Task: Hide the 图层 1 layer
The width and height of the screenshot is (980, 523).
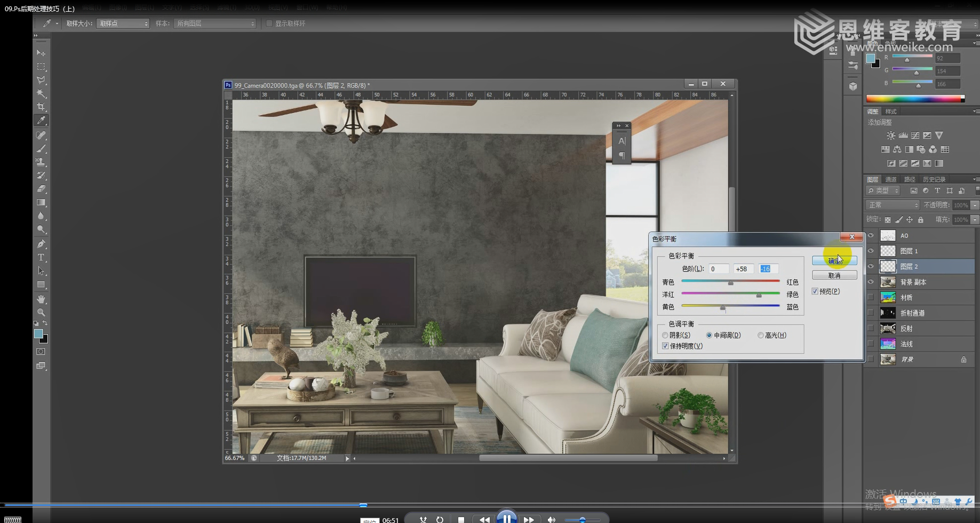Action: click(871, 251)
